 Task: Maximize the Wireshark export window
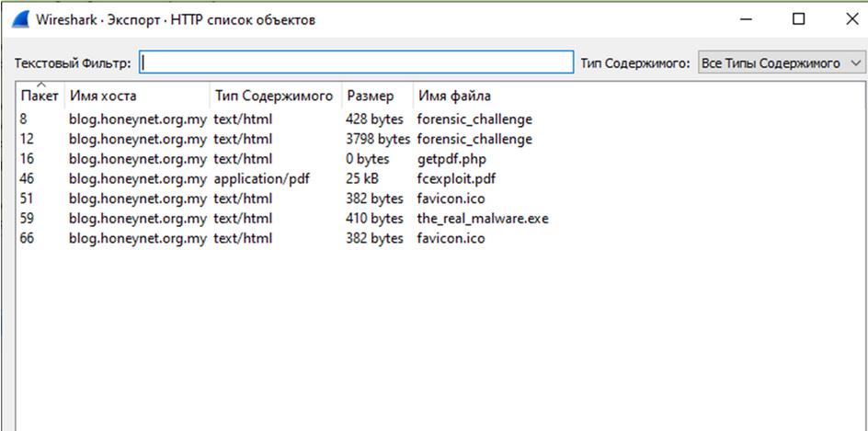pos(798,19)
